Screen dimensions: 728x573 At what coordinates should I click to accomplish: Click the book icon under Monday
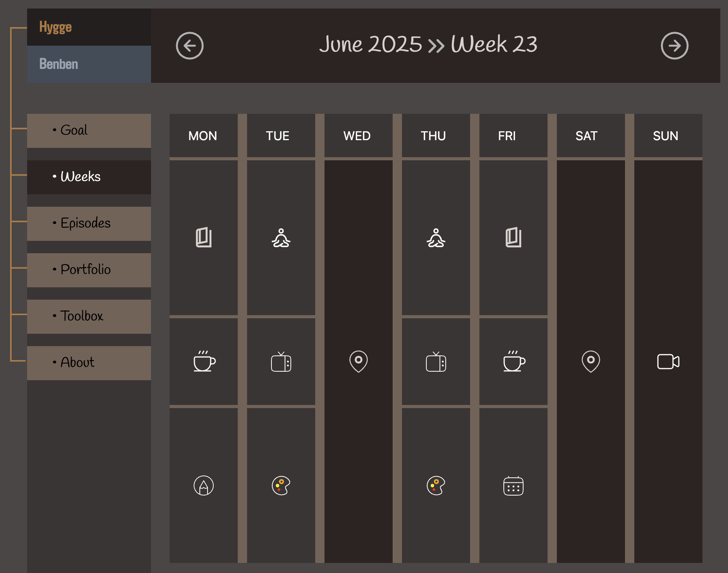pos(204,237)
